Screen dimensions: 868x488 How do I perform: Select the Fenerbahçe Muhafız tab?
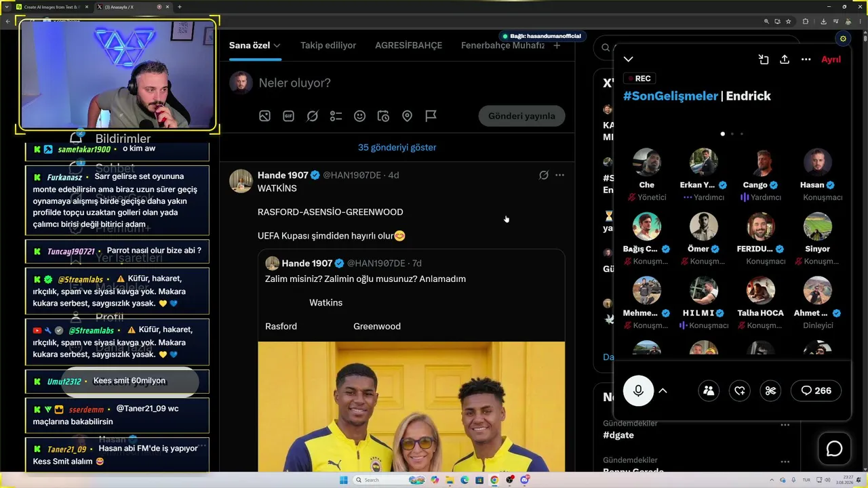(502, 45)
